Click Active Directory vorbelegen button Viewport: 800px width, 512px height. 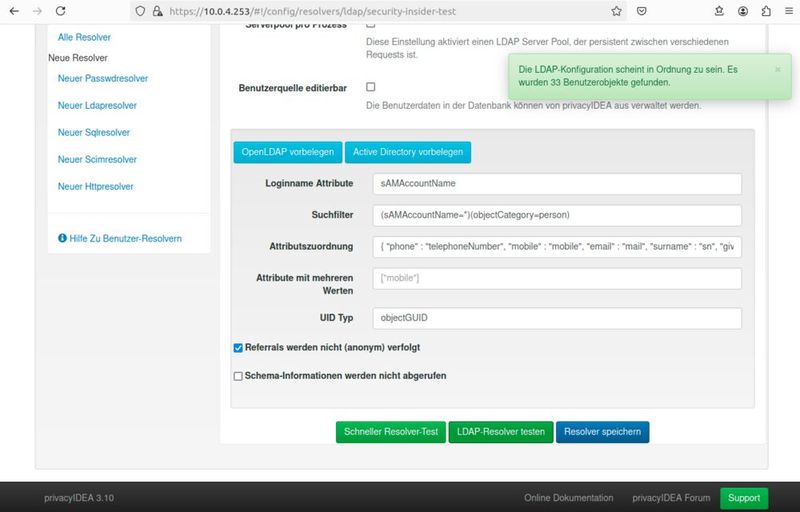click(x=408, y=152)
